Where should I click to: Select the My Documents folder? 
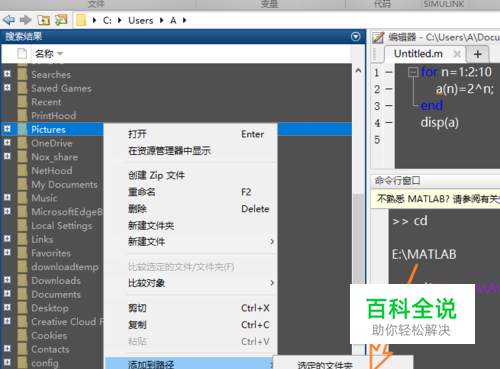click(x=64, y=185)
